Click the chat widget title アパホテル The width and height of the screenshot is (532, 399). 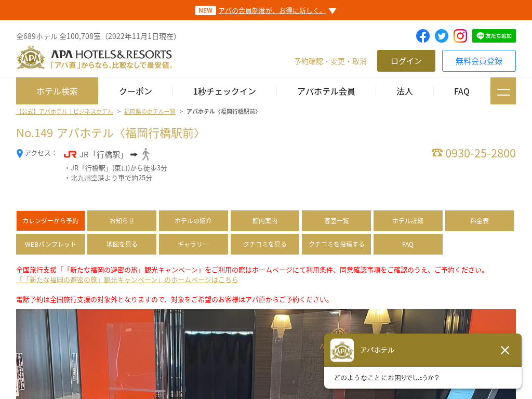(377, 350)
